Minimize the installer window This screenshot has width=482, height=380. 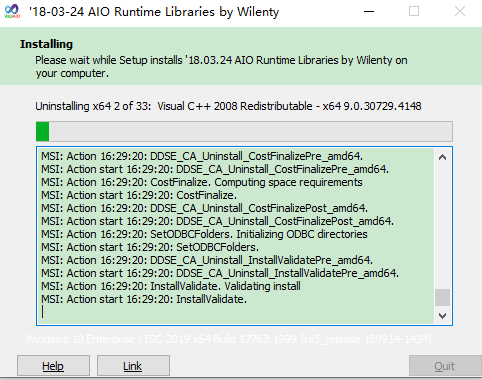[x=369, y=11]
